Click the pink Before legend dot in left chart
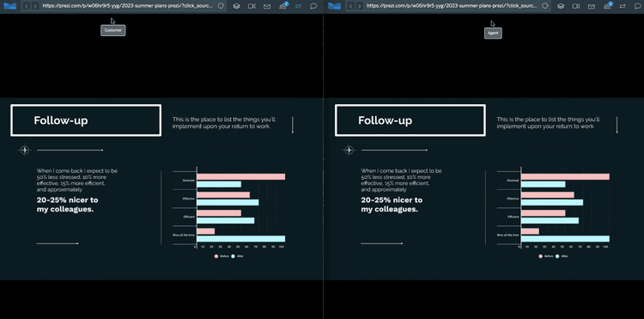The height and width of the screenshot is (319, 644). pyautogui.click(x=216, y=256)
